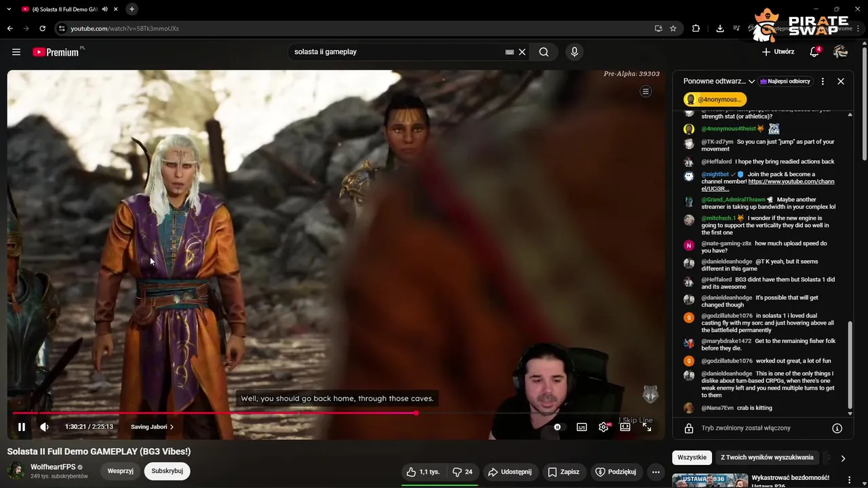
Task: Open new browser tab
Action: [x=132, y=9]
